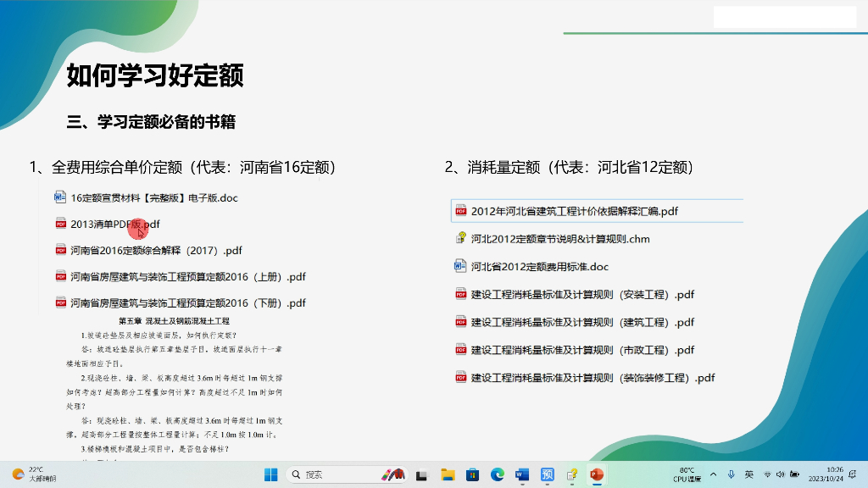Toggle the 英 input method indicator
Image resolution: width=868 pixels, height=488 pixels.
click(x=749, y=474)
